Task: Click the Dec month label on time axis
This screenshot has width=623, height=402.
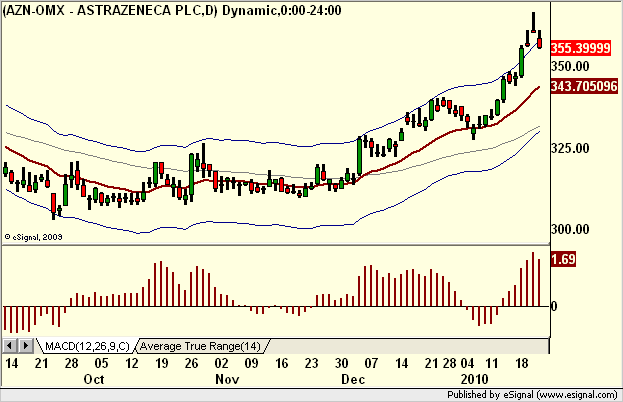Action: click(353, 379)
